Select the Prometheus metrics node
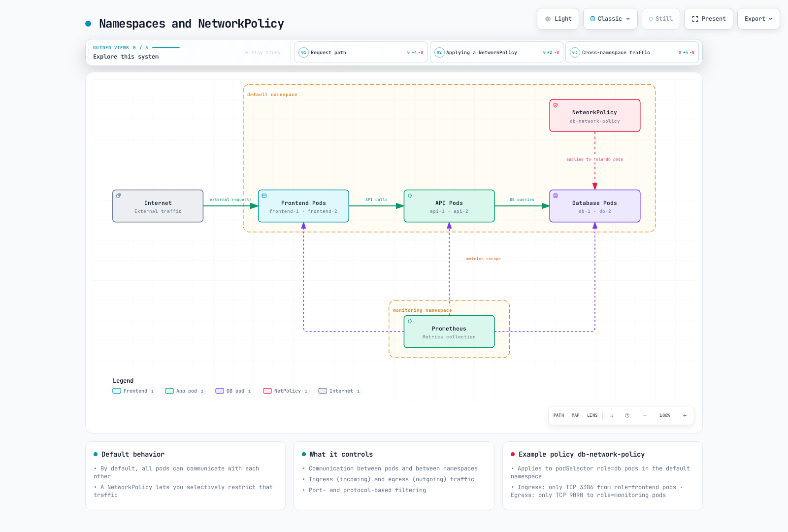The width and height of the screenshot is (788, 532). point(449,332)
